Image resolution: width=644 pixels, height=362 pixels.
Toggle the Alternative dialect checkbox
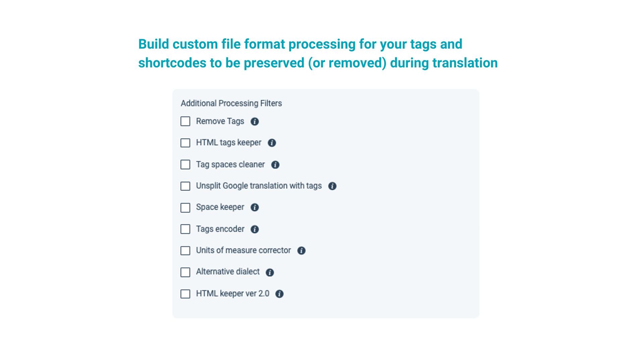pos(185,272)
